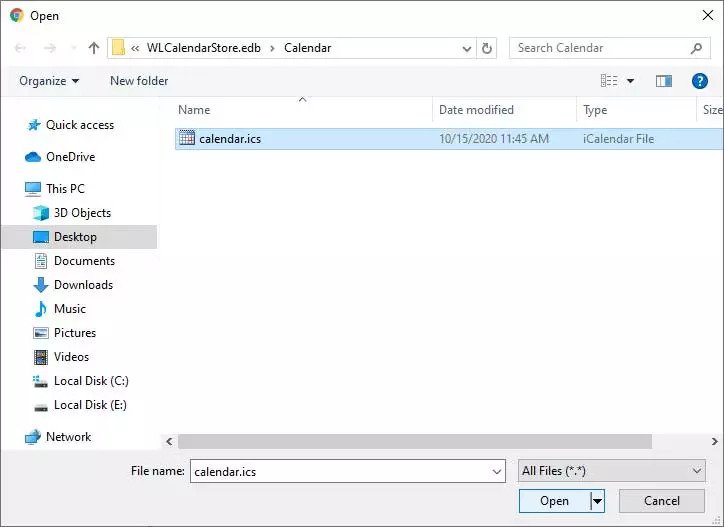This screenshot has height=527, width=724.
Task: Select WLCalendarStore.edb in the breadcrumb path
Action: [x=204, y=48]
